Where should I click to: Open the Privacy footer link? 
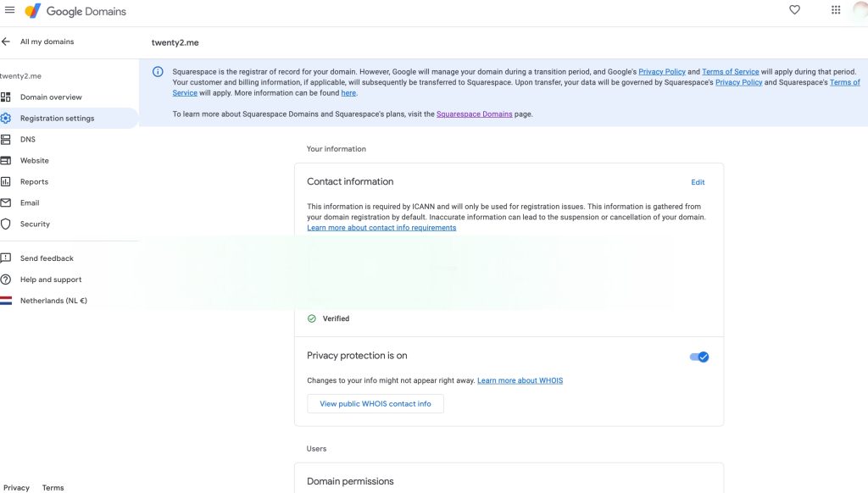(x=17, y=488)
